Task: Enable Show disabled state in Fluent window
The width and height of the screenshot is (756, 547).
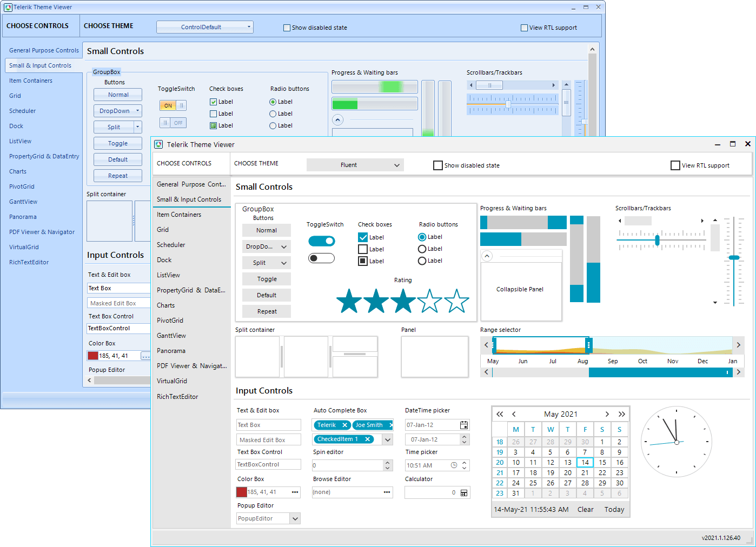Action: tap(438, 165)
